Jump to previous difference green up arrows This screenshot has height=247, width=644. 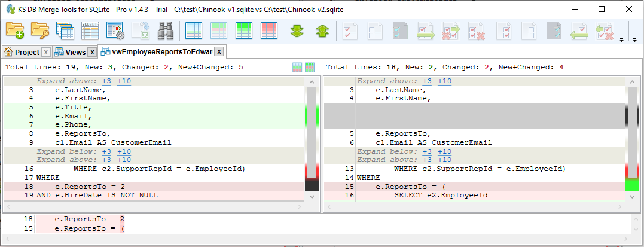tap(322, 31)
